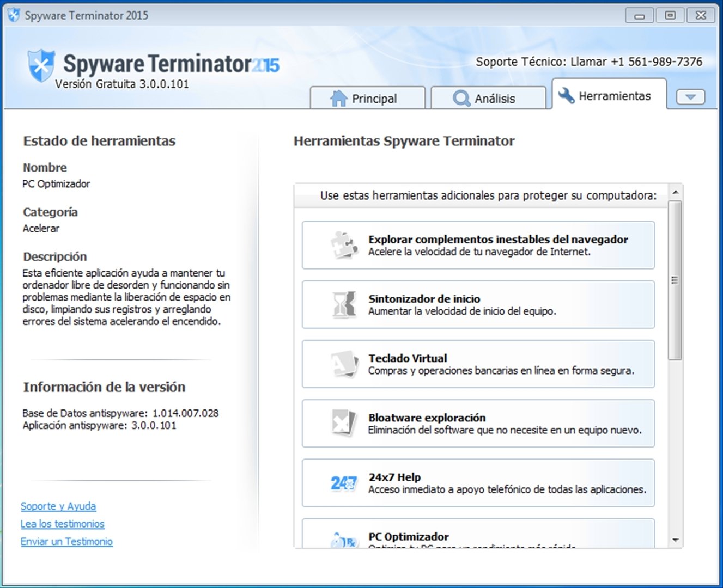Click the tools list scrollbar thumb
This screenshot has height=588, width=723.
pos(676,280)
